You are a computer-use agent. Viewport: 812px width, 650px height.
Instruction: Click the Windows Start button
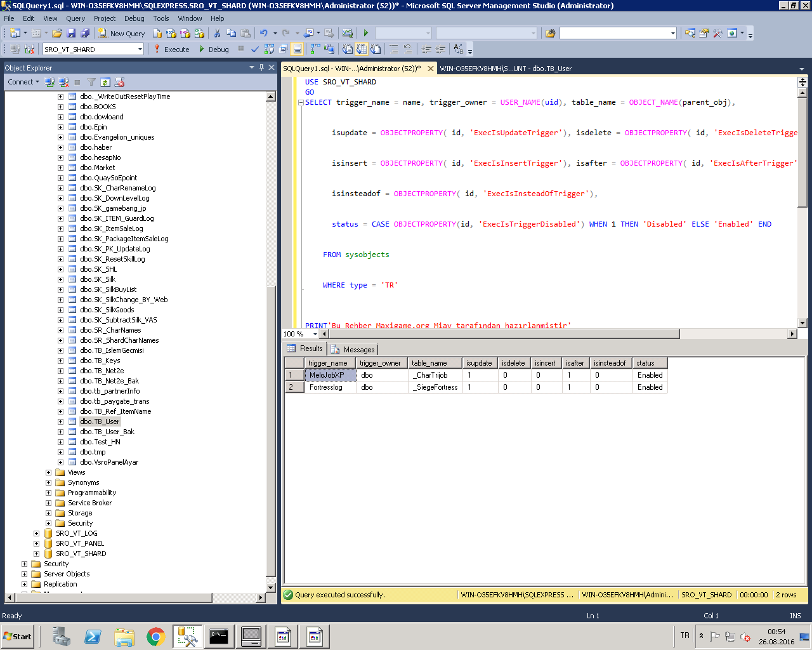pos(18,637)
